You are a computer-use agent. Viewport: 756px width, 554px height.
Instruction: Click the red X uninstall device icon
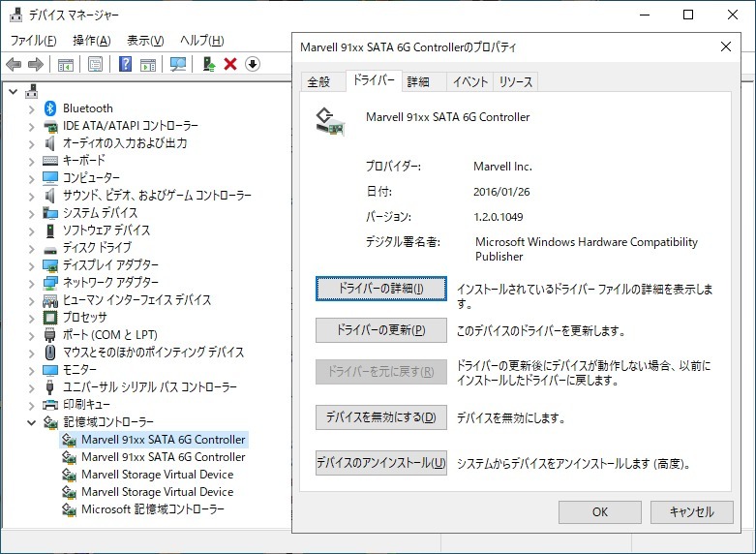(x=230, y=64)
